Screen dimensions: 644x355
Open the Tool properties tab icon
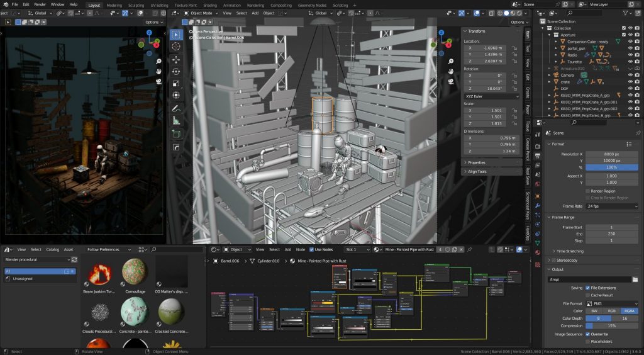click(538, 134)
